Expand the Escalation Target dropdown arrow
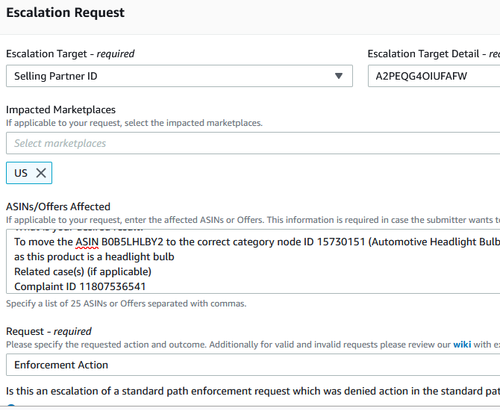Screen dimensions: 500x410 (339, 76)
